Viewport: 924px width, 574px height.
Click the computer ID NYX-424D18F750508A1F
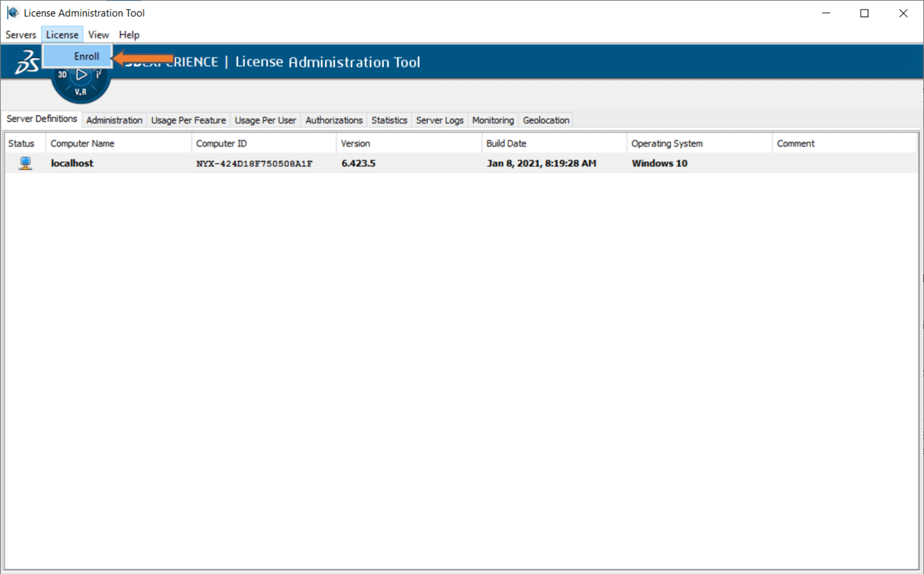pyautogui.click(x=254, y=164)
